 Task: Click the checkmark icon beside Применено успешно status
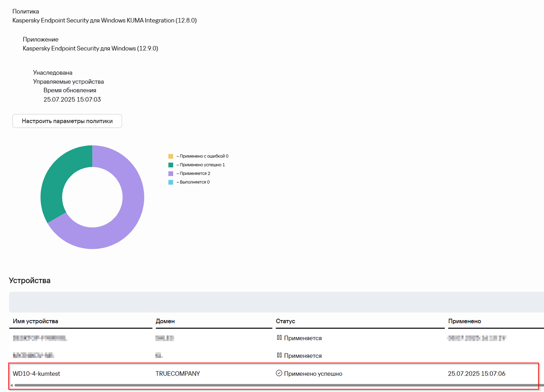pos(279,373)
